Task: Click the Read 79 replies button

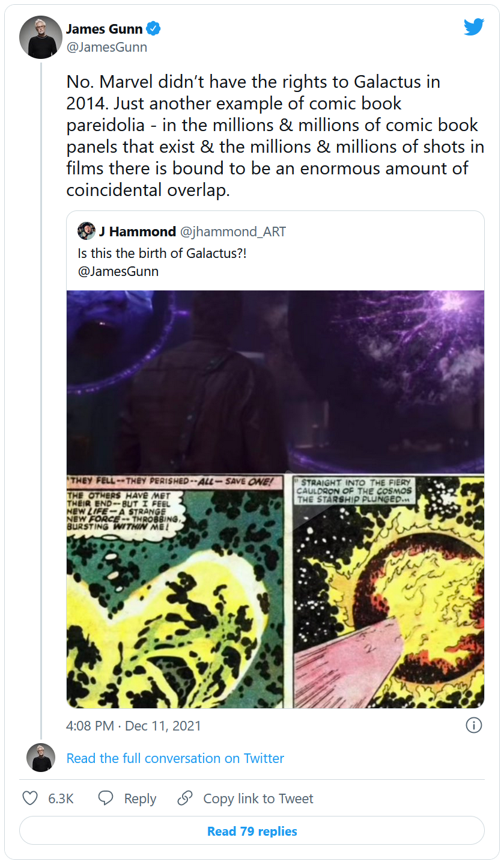Action: (x=252, y=831)
